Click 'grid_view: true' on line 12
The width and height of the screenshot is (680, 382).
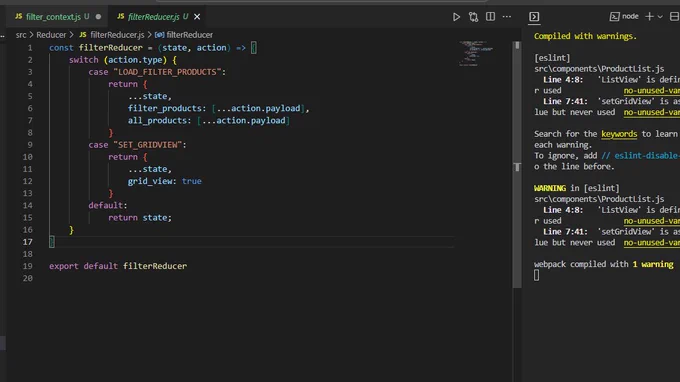pyautogui.click(x=165, y=181)
